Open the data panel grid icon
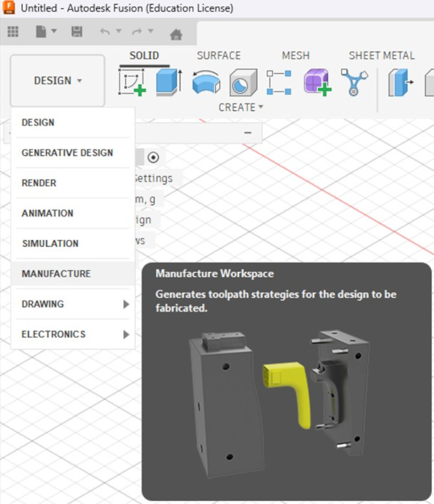This screenshot has height=504, width=434. [13, 31]
